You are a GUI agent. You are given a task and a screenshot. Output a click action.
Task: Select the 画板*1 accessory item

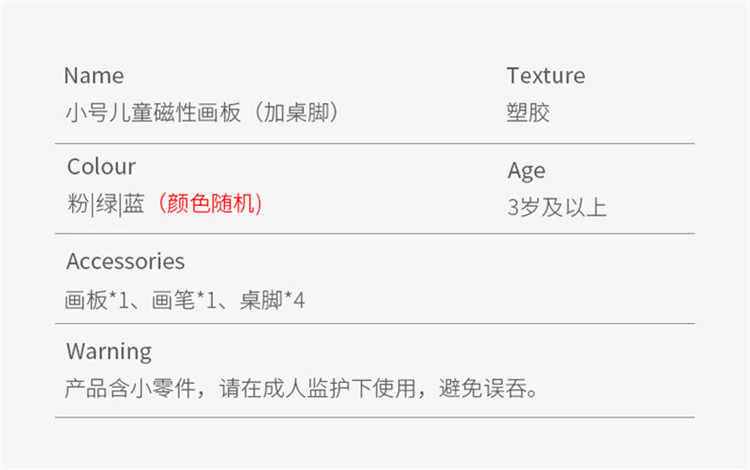(x=96, y=299)
